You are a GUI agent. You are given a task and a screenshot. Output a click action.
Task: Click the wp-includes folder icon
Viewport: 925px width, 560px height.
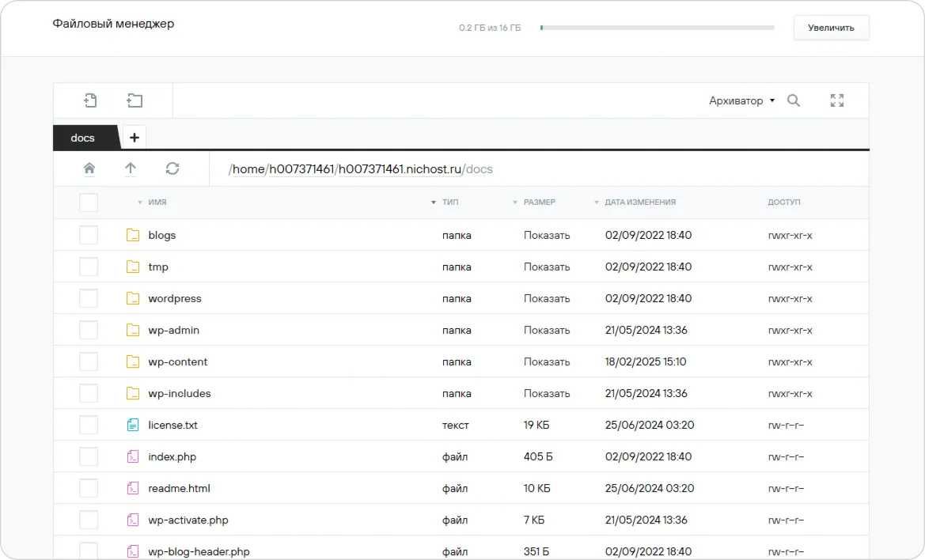[133, 393]
